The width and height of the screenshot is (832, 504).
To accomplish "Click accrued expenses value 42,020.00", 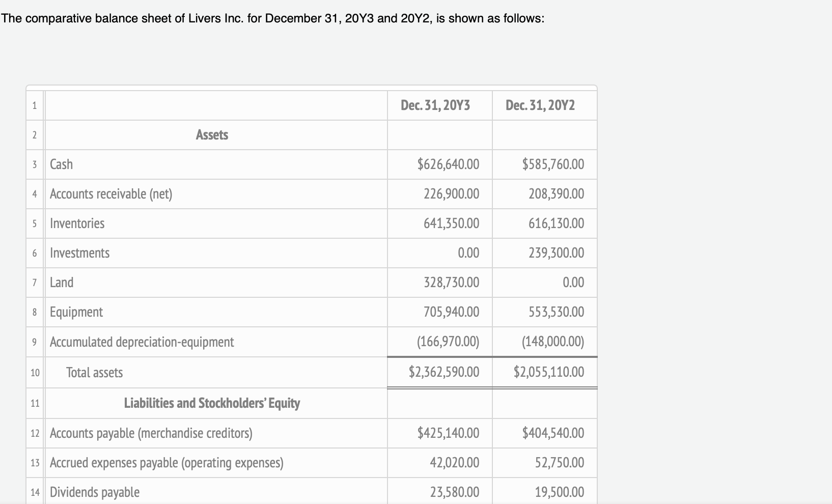I will [455, 463].
